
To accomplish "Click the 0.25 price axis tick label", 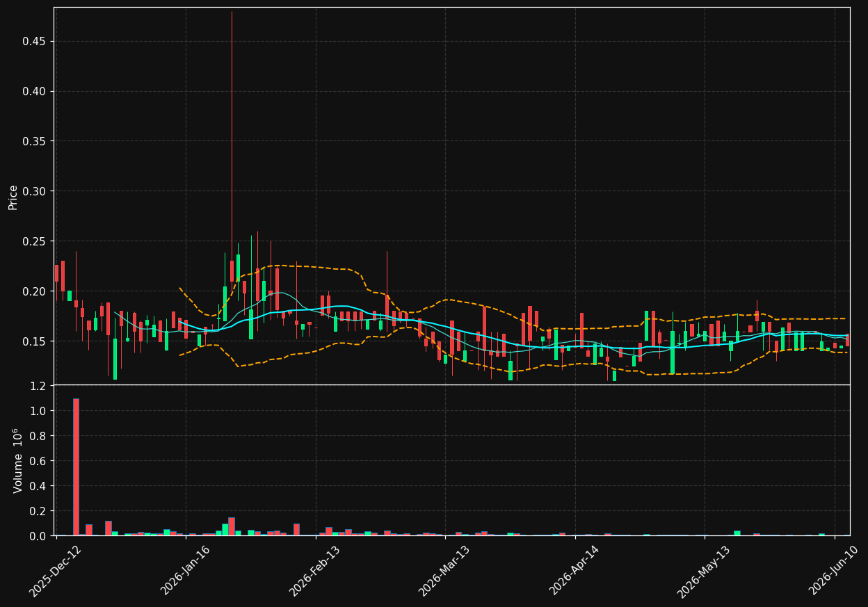I will (x=34, y=241).
